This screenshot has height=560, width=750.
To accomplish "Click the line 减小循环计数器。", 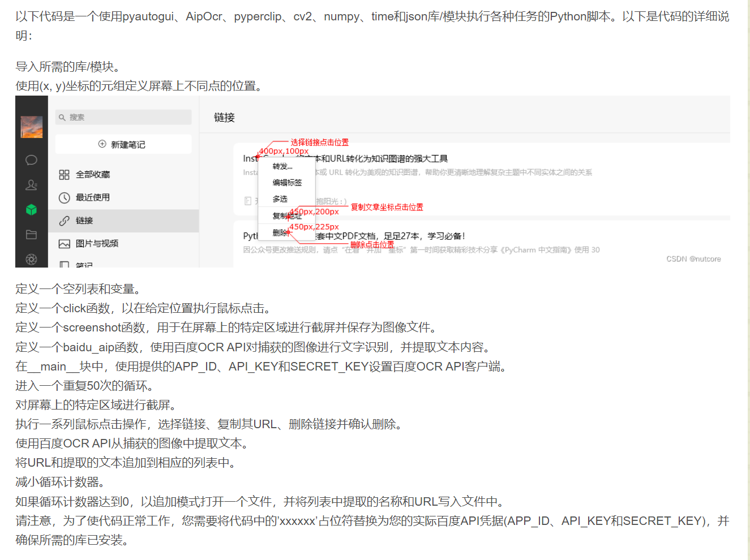I will 62,482.
